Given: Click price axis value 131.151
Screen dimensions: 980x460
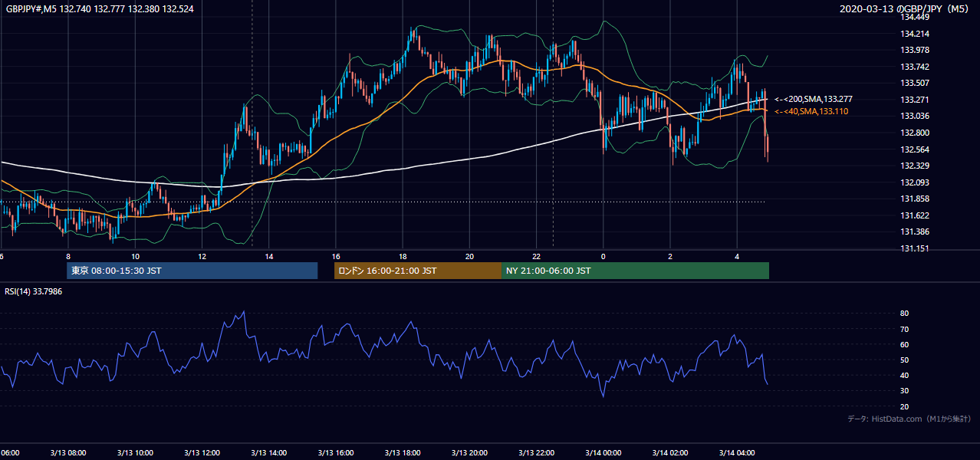Looking at the screenshot, I should click(915, 248).
